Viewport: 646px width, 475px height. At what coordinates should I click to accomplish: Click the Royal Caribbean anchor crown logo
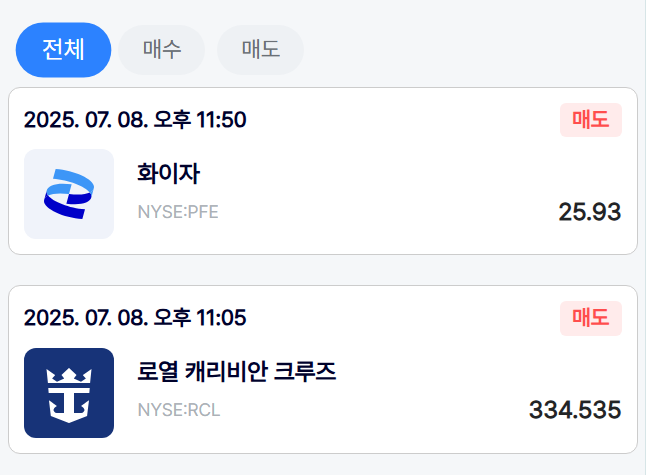(x=69, y=393)
